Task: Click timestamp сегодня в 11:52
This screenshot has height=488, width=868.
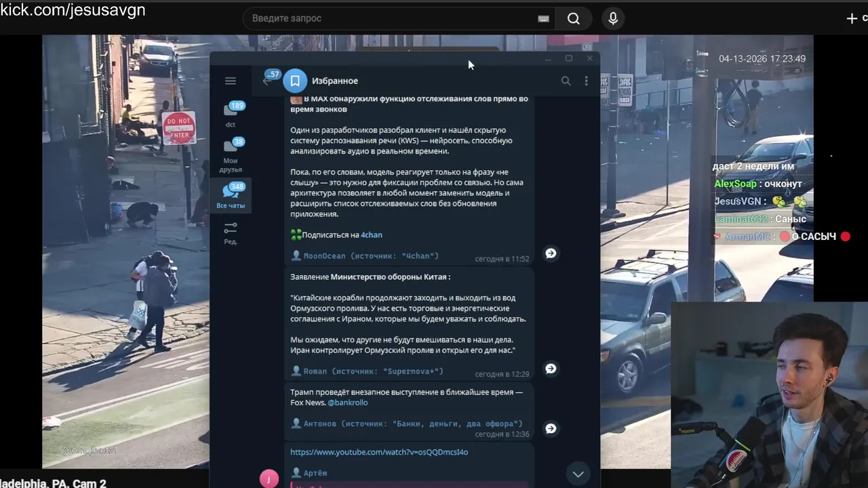Action: tap(502, 259)
